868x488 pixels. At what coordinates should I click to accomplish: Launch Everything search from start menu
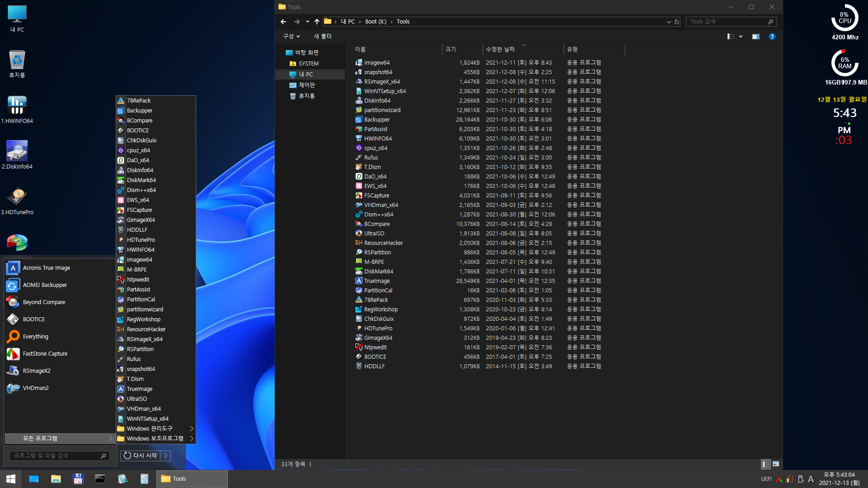point(60,337)
